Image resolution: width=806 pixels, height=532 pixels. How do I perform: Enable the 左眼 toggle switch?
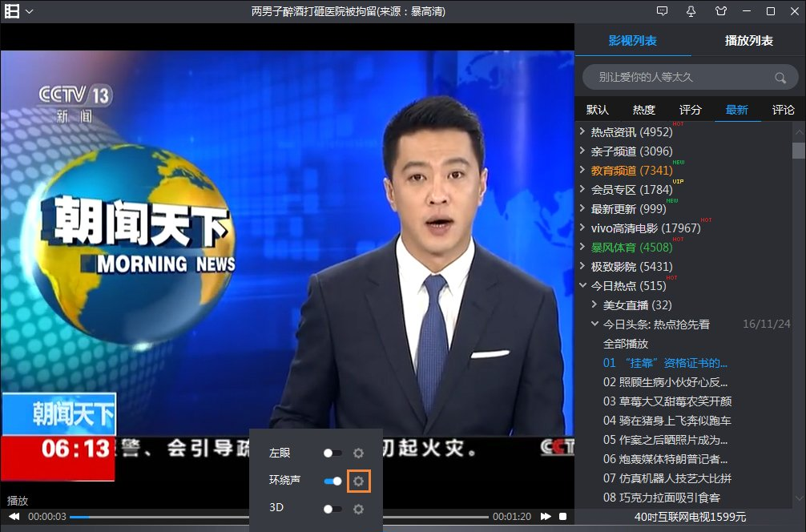tap(332, 453)
